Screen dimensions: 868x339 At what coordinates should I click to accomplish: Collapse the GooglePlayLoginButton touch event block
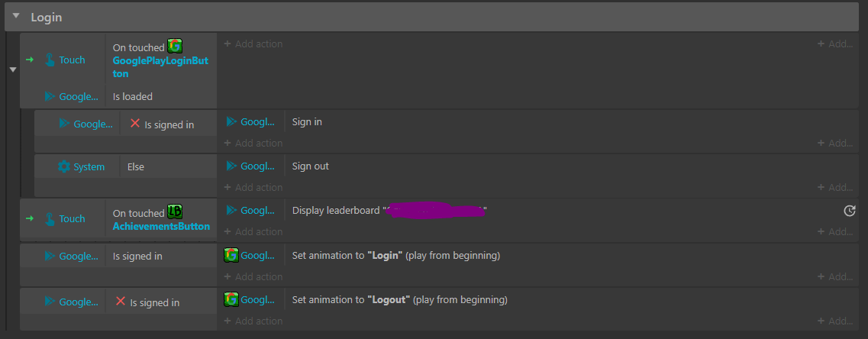(11, 69)
